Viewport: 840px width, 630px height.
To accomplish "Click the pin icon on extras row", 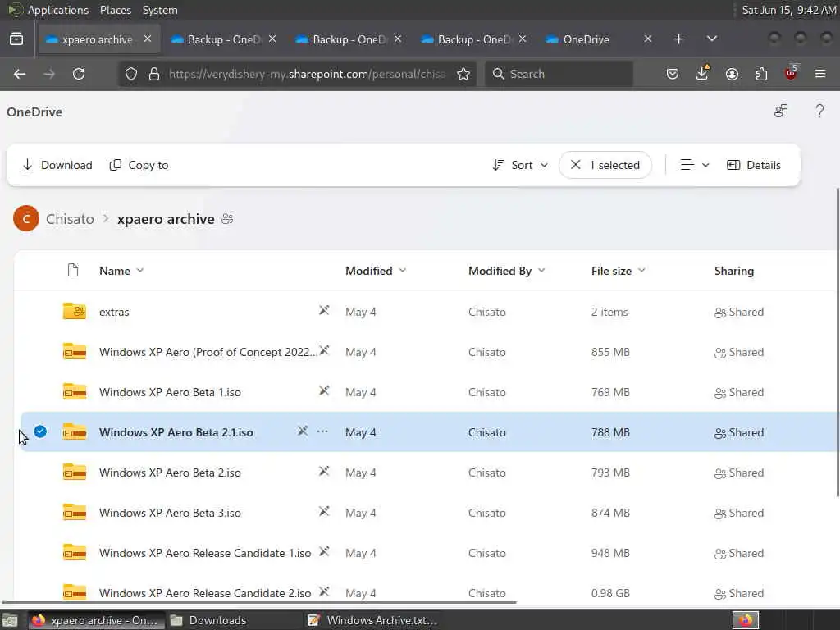I will (x=324, y=310).
